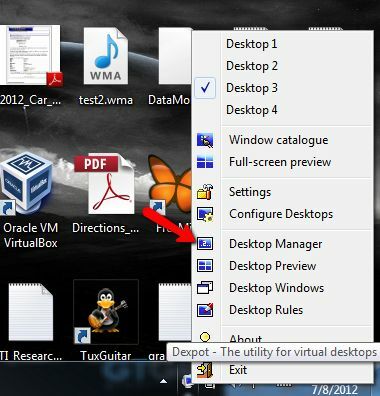Choose the Configure Desktops menu entry
Screen dimensions: 380x396
click(283, 214)
